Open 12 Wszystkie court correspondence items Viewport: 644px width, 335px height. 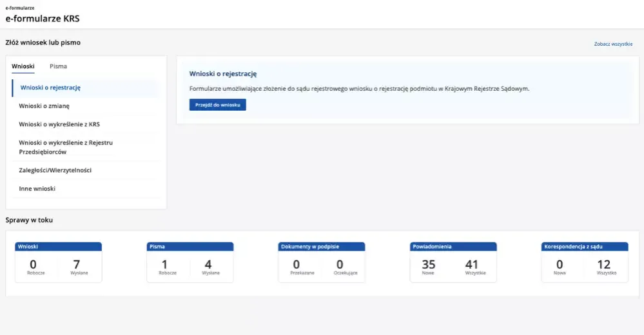tap(605, 267)
